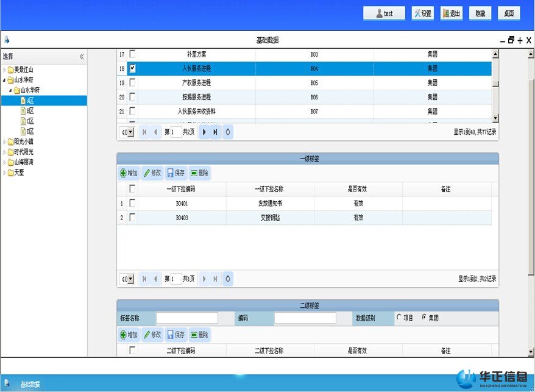Click 保存 in the 一级标签 toolbar
The width and height of the screenshot is (535, 392).
(x=175, y=173)
